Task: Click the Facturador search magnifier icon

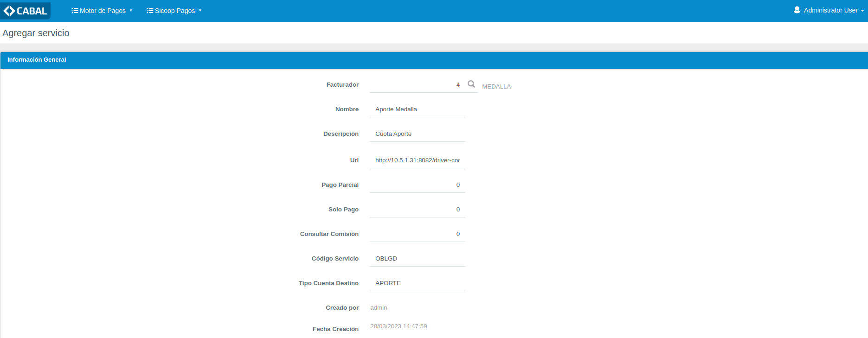Action: point(471,84)
